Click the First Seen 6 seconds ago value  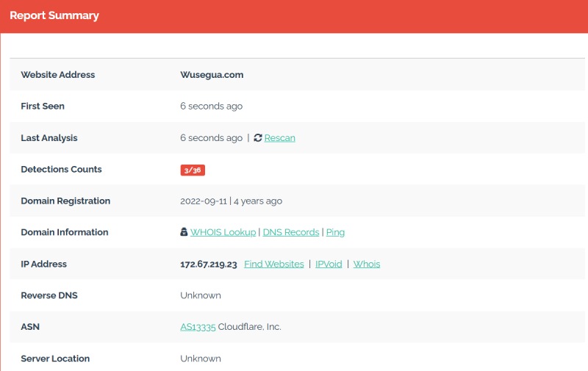(x=212, y=107)
